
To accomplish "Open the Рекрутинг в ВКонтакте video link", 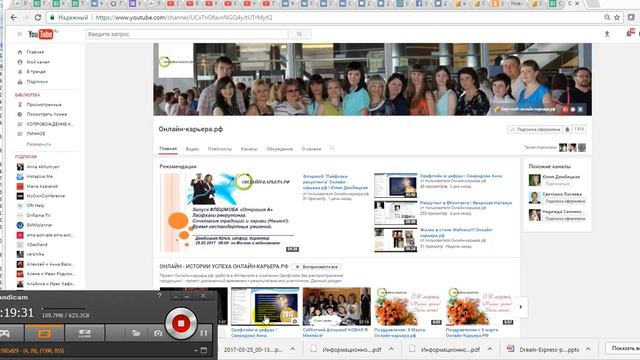I will pyautogui.click(x=466, y=203).
